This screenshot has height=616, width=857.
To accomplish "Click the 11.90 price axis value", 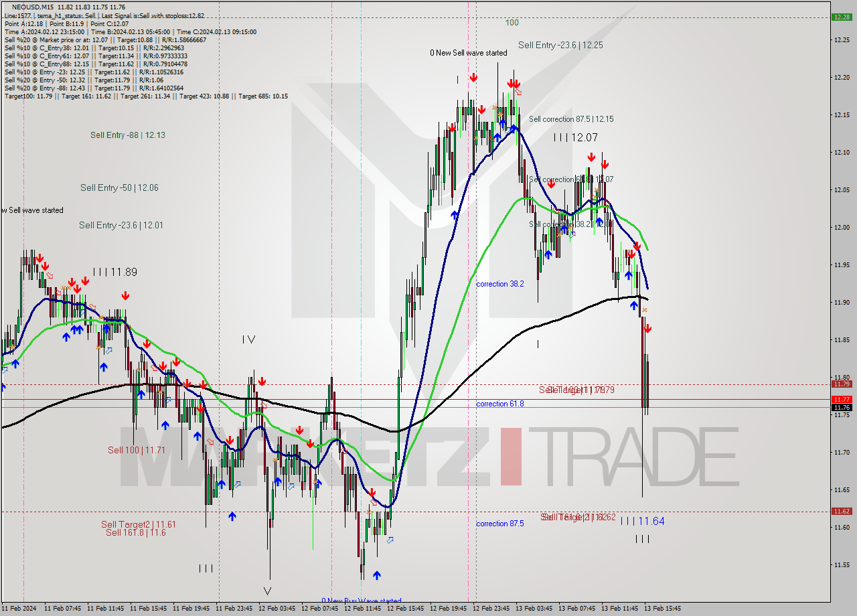I will pyautogui.click(x=842, y=303).
